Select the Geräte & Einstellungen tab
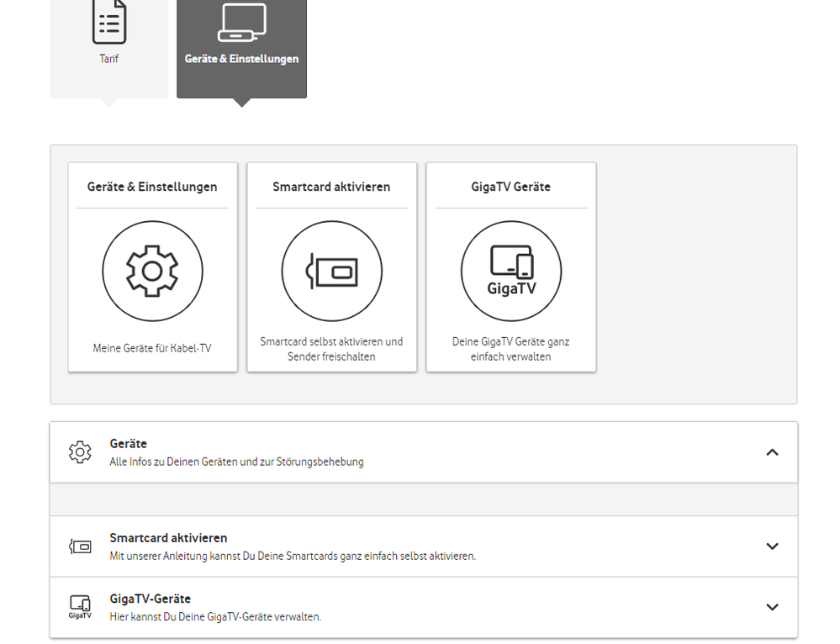Viewport: 840px width, 644px height. [x=241, y=49]
